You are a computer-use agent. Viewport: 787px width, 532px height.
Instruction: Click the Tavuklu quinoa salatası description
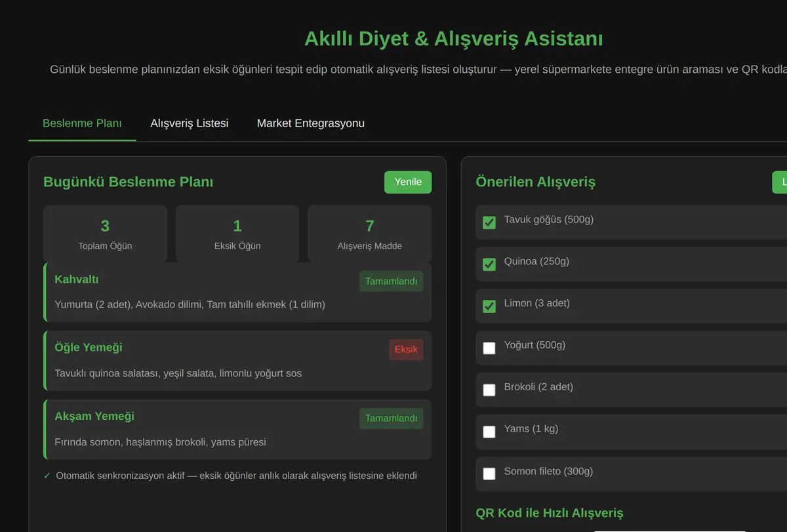[x=178, y=373]
